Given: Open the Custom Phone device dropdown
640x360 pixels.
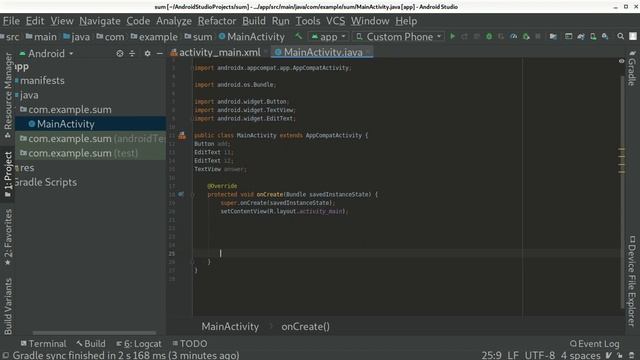Looking at the screenshot, I should coord(398,37).
